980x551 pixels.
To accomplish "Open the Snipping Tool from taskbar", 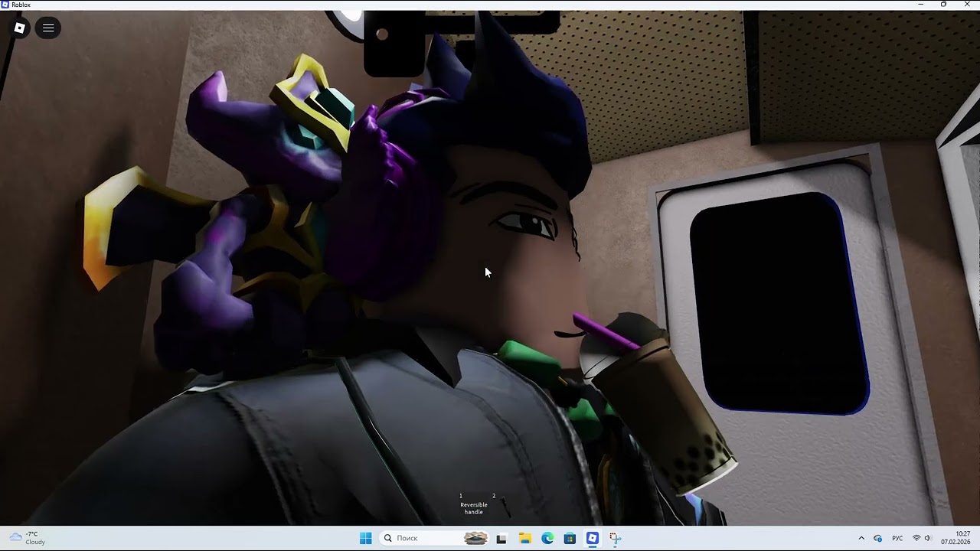I will 616,538.
